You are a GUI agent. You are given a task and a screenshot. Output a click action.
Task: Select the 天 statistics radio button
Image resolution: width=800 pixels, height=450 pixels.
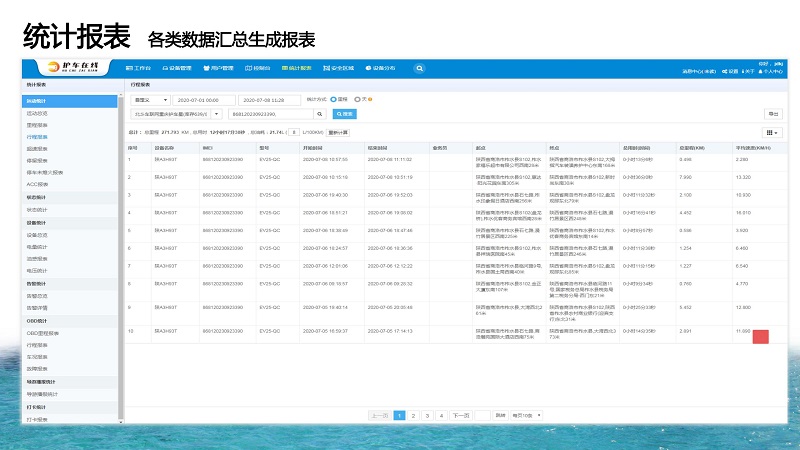tap(360, 100)
